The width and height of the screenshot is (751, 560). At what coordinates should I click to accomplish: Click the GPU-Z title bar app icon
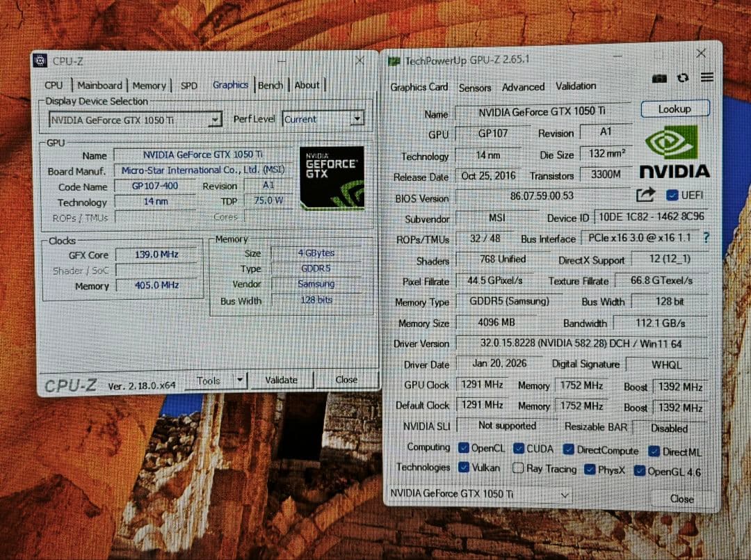tap(394, 61)
